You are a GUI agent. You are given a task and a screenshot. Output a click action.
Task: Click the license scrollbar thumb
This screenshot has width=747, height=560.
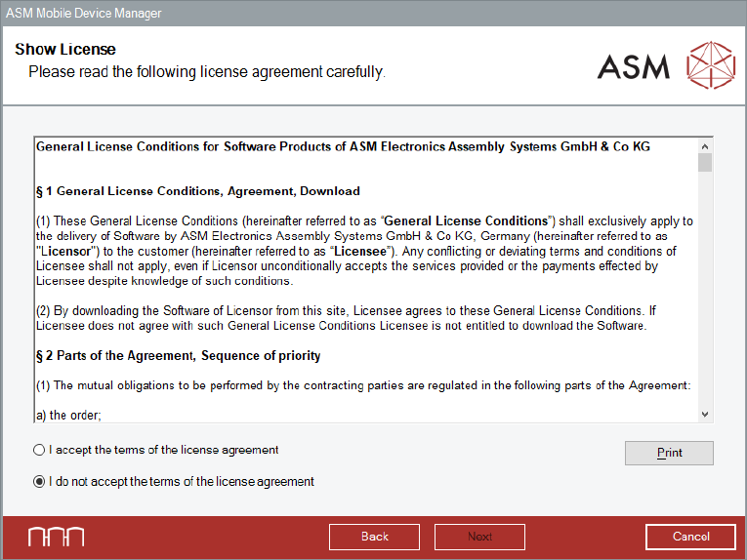pyautogui.click(x=705, y=162)
